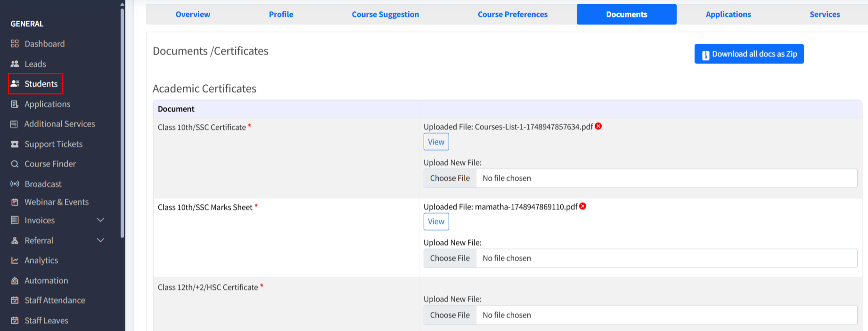Open the Profile tab
The image size is (868, 331).
pyautogui.click(x=281, y=14)
